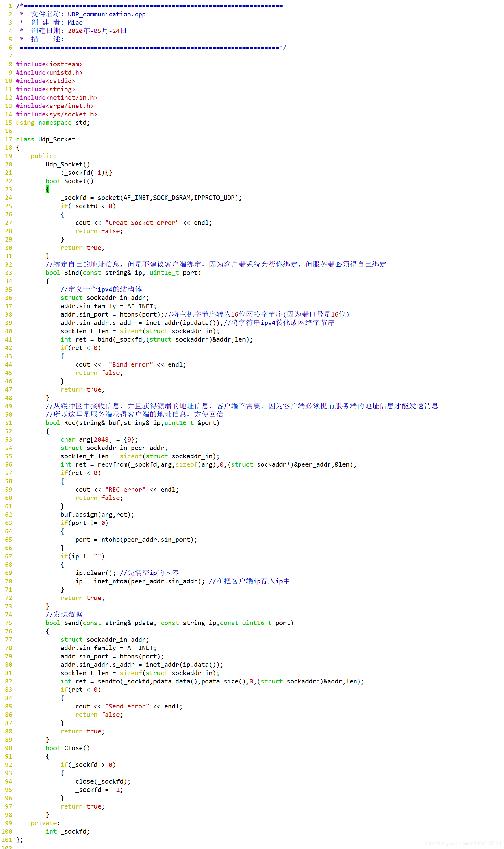504x849 pixels.
Task: Click the #include<netinet/in.h> line
Action: pyautogui.click(x=57, y=98)
